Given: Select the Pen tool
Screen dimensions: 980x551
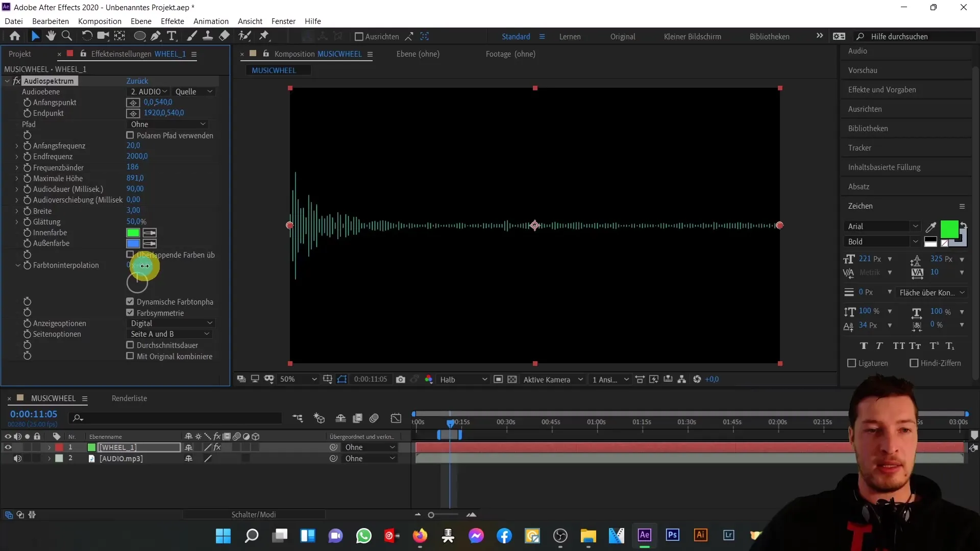Looking at the screenshot, I should pos(156,36).
